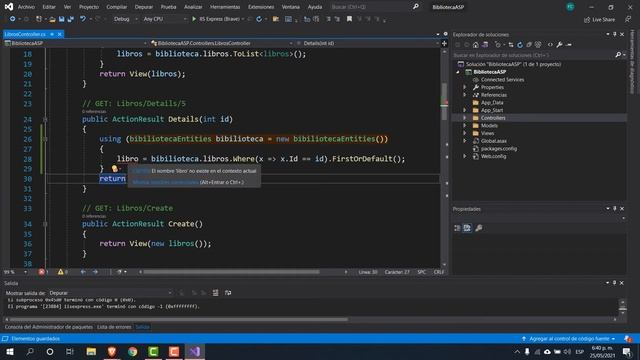Screen dimensions: 640x360
Task: Click the warning count indicator icon
Action: point(60,272)
